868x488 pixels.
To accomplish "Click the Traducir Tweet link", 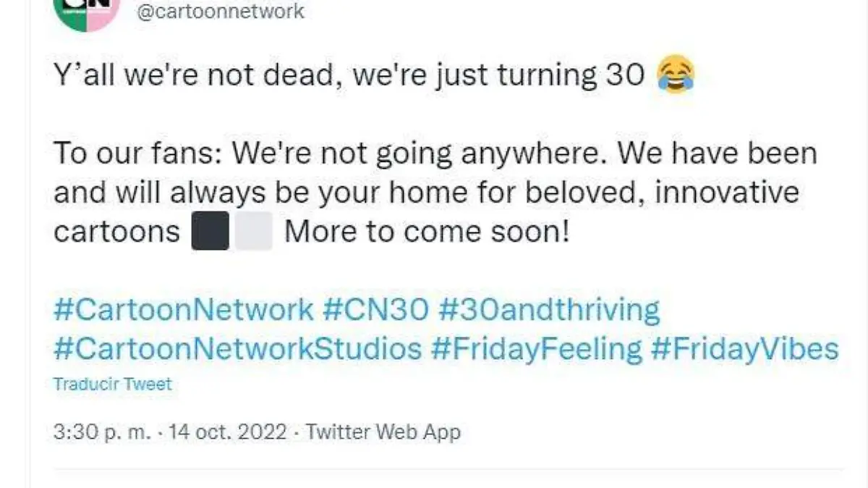I will (x=113, y=384).
